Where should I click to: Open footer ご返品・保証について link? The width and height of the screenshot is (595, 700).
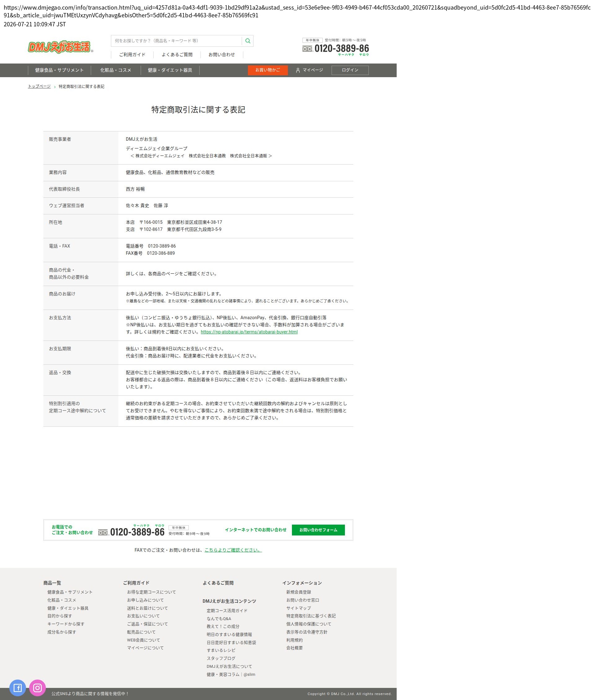click(x=148, y=624)
